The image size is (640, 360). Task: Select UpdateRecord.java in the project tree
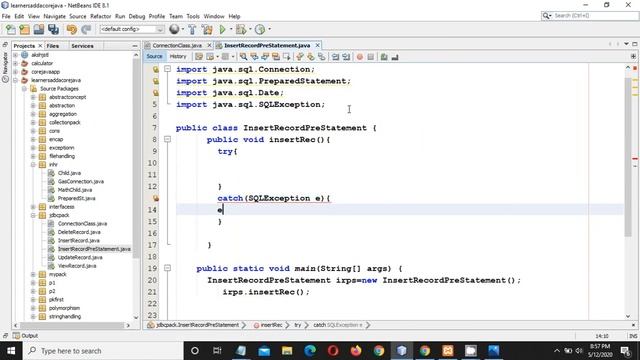(80, 258)
